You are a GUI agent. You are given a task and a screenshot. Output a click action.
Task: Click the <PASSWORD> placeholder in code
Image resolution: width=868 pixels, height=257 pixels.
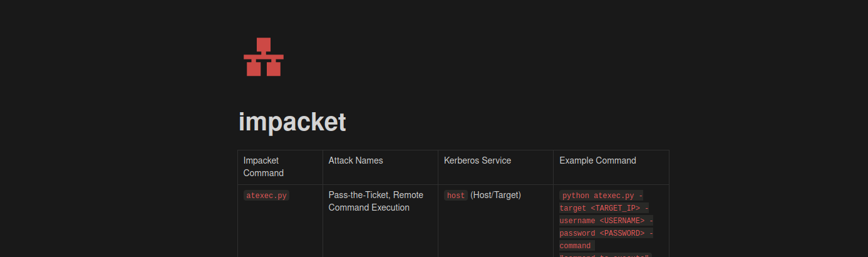click(x=622, y=233)
